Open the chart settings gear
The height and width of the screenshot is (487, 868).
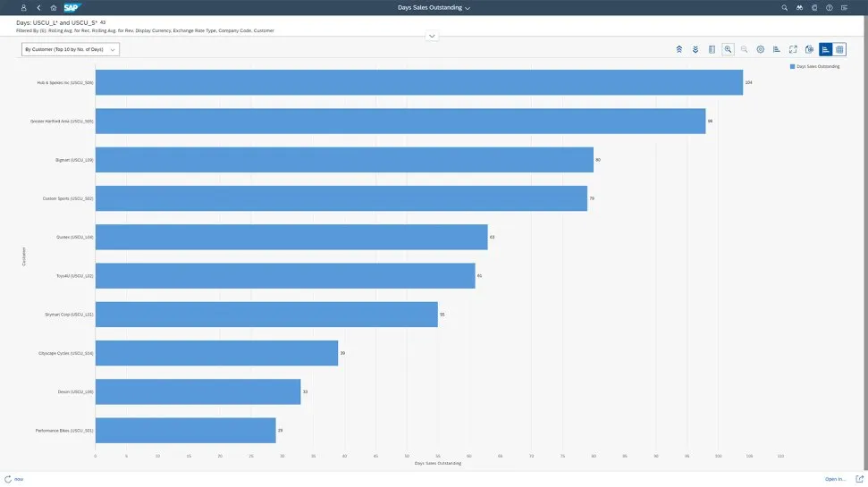[761, 49]
